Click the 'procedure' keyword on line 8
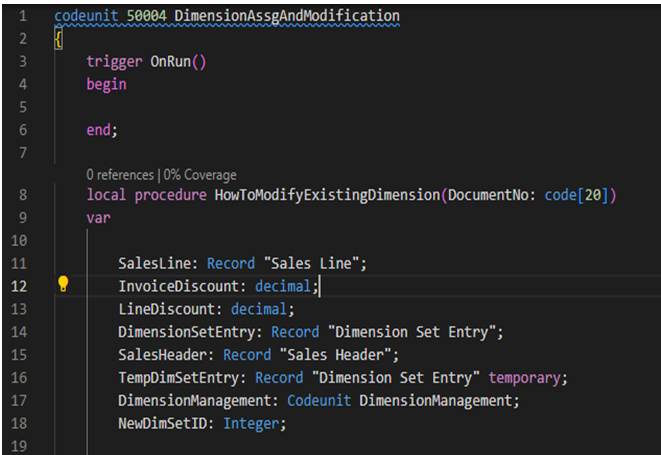The image size is (661, 455). tap(170, 195)
